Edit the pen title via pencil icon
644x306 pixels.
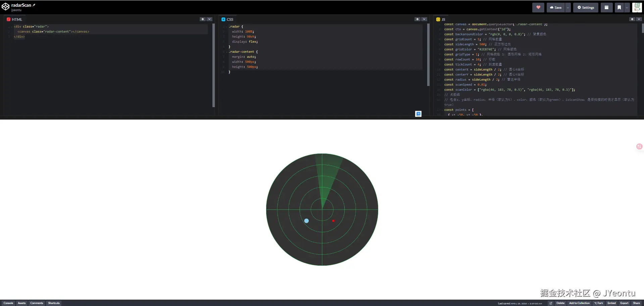(34, 5)
